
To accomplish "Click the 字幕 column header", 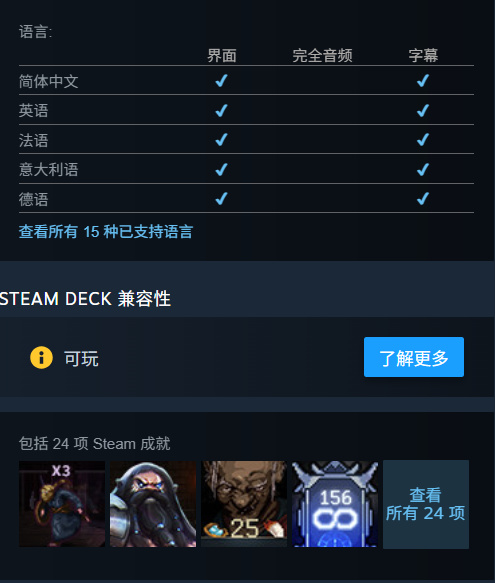I will (423, 56).
